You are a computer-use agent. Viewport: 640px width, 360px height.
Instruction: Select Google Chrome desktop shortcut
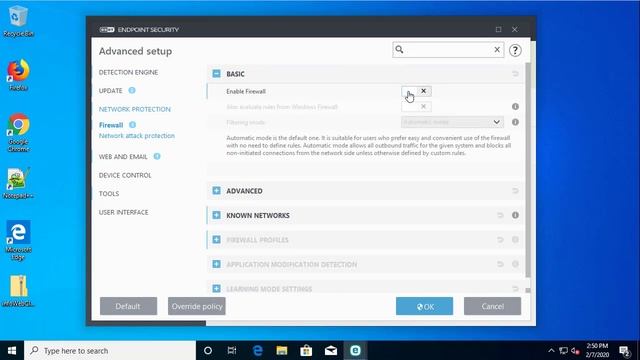click(x=18, y=133)
